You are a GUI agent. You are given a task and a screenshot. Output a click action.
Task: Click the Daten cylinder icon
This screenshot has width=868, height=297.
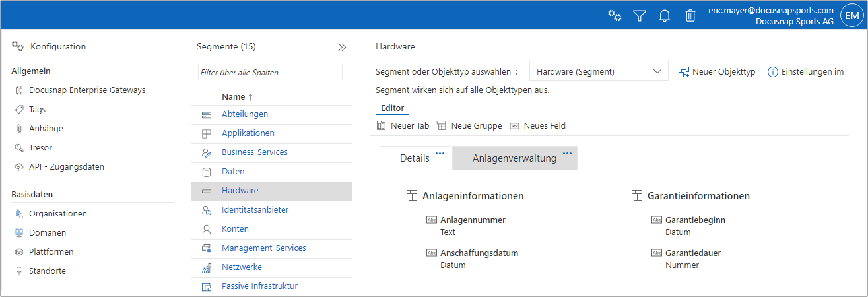point(207,172)
